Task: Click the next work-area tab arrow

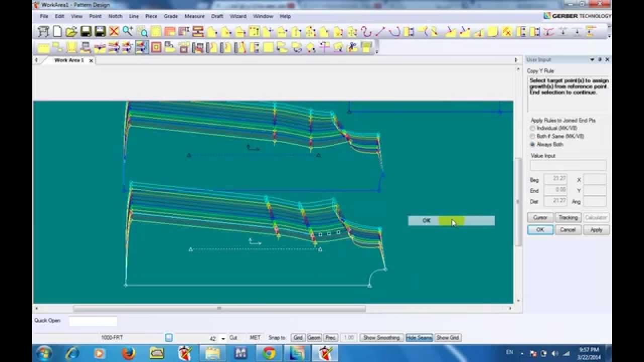Action: pyautogui.click(x=516, y=60)
